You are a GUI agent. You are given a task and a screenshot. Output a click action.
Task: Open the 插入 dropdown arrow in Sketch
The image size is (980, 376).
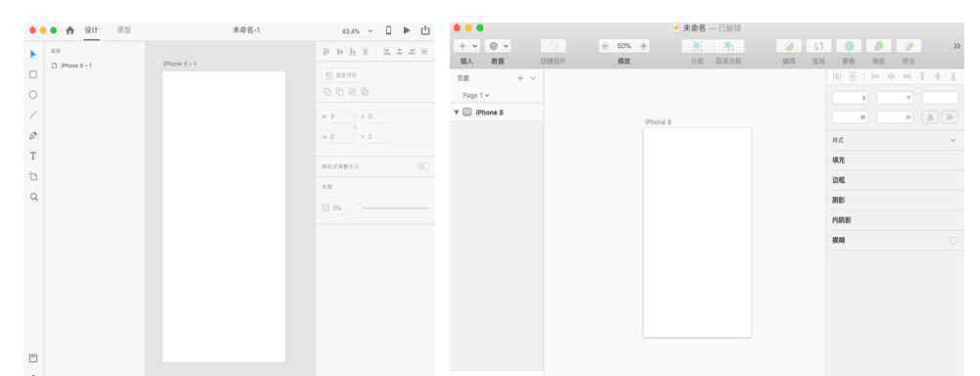point(474,46)
